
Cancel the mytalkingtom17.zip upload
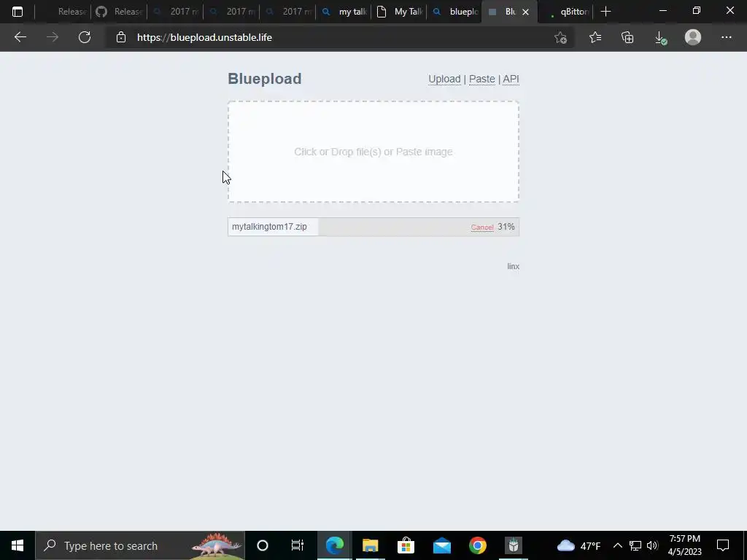(482, 227)
